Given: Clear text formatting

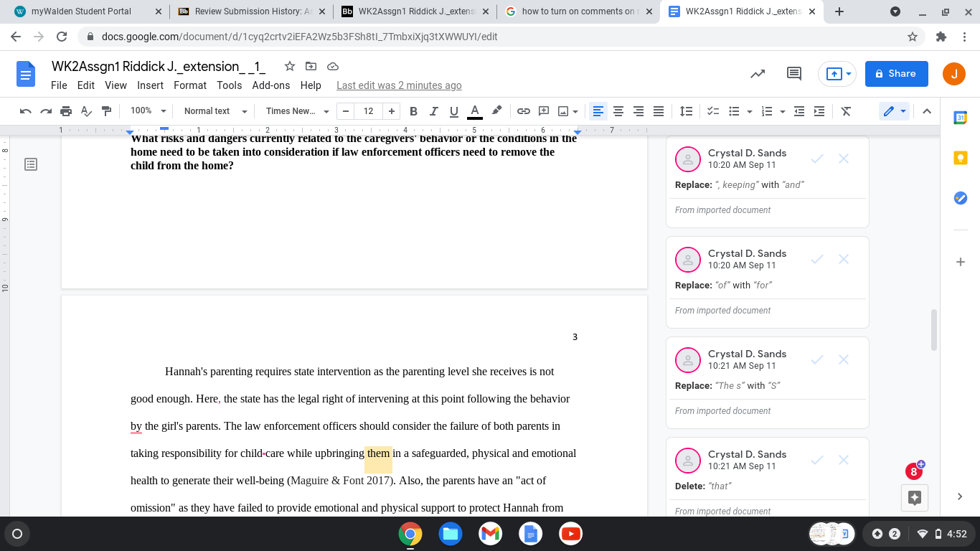Looking at the screenshot, I should 846,111.
